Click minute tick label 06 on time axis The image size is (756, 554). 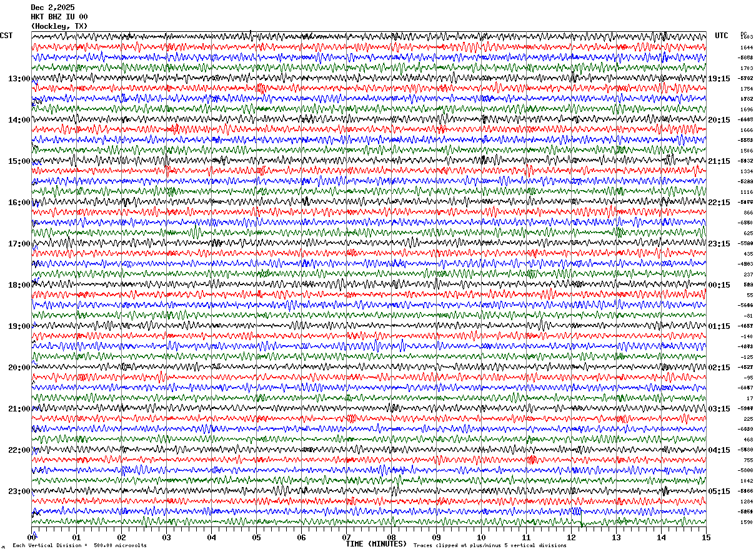pyautogui.click(x=301, y=537)
